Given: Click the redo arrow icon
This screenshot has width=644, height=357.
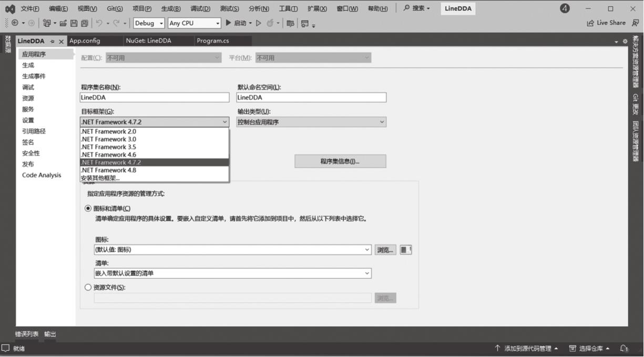Looking at the screenshot, I should coord(116,23).
